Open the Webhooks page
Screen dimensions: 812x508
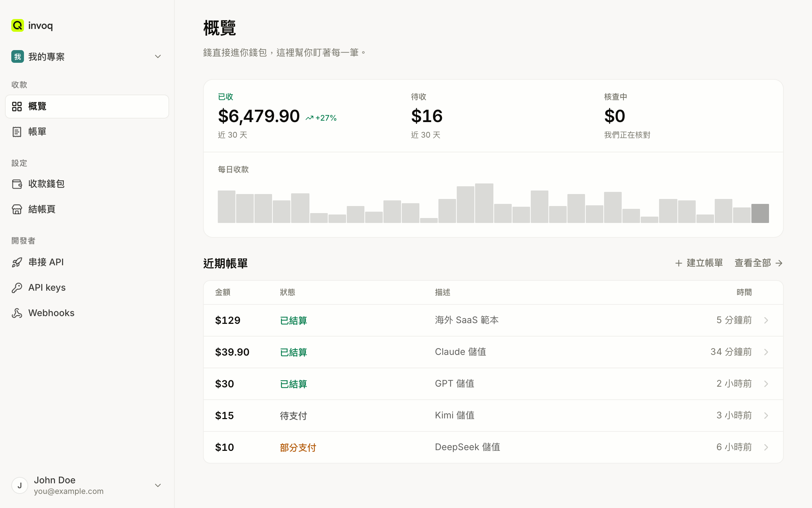[x=87, y=313]
